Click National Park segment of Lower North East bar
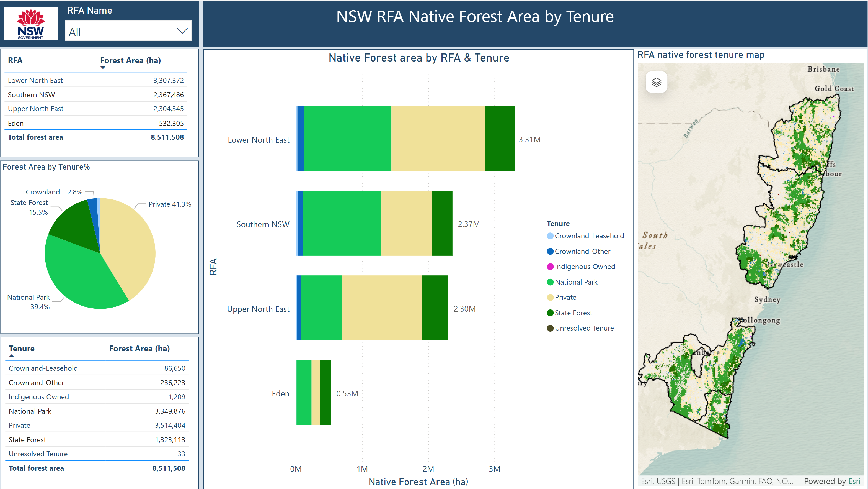 tap(347, 139)
